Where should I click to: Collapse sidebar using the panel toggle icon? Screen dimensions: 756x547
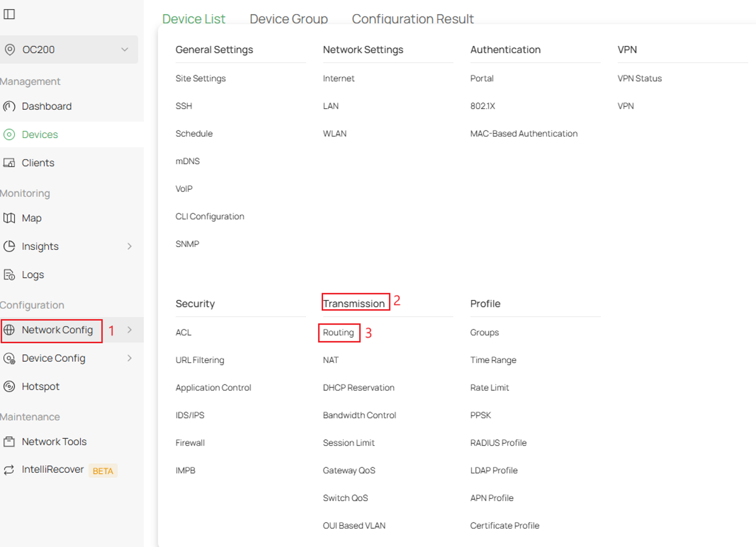[x=9, y=14]
